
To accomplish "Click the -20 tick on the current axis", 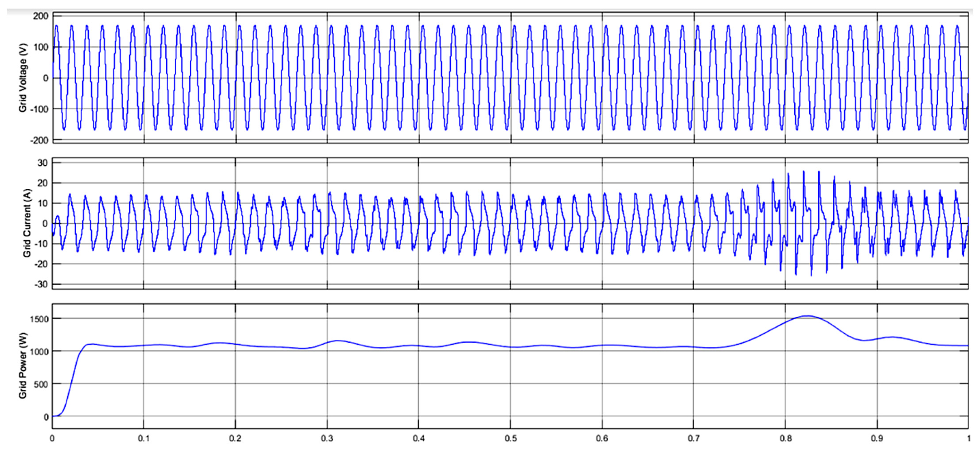I will [41, 264].
